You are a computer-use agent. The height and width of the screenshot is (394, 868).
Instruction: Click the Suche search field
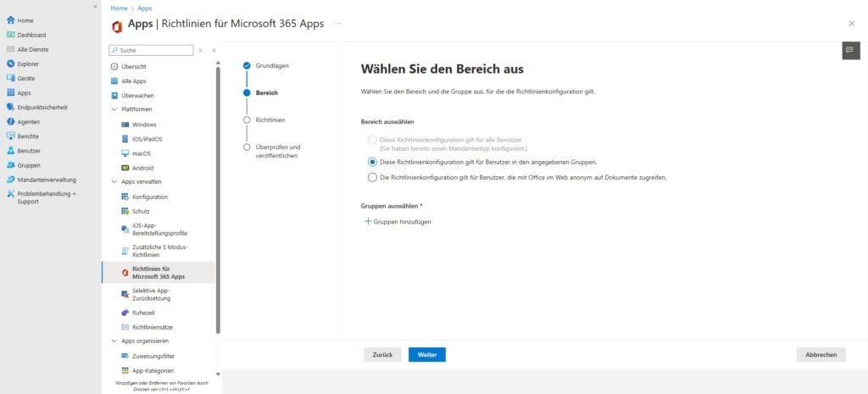[153, 50]
